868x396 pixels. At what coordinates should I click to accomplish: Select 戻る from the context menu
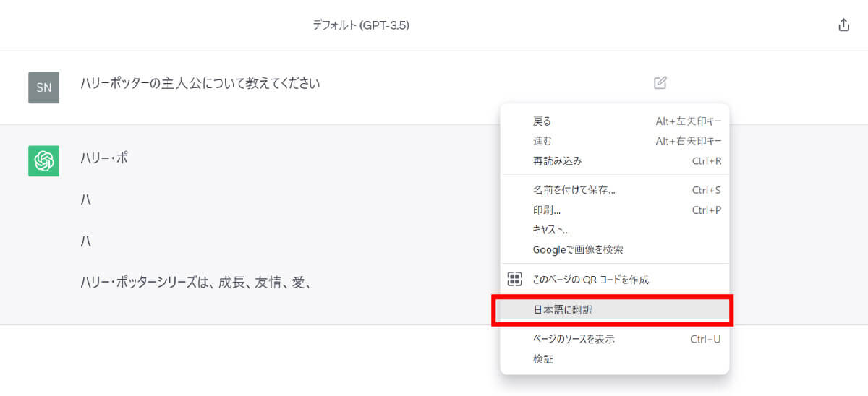point(615,121)
